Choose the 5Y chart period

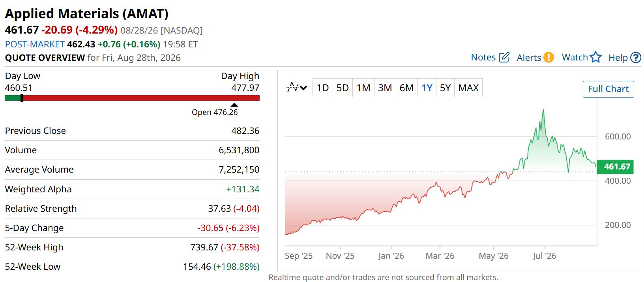point(445,88)
